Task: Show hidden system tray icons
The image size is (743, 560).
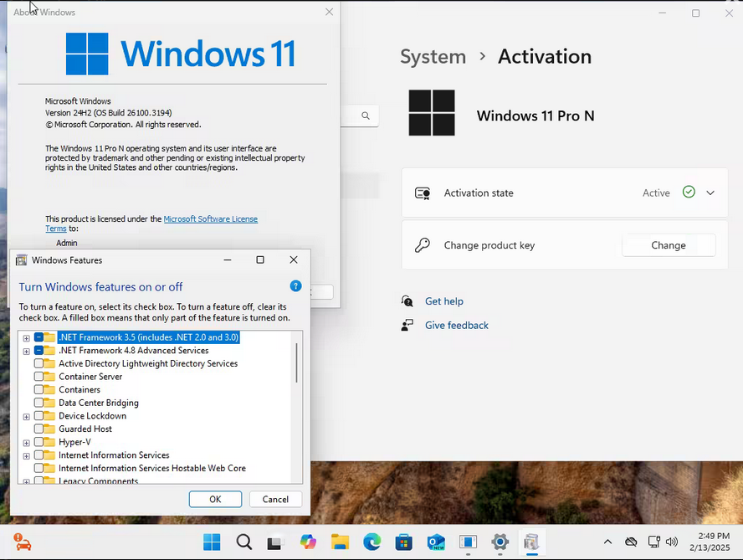Action: tap(607, 542)
